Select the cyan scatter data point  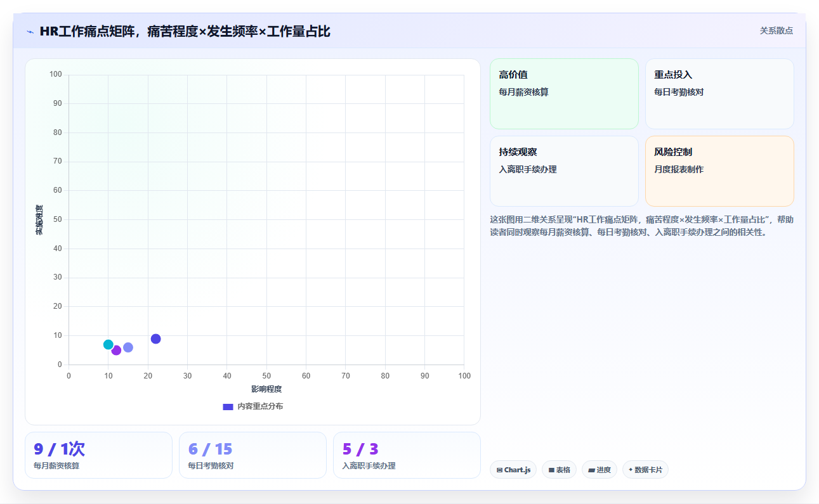tap(108, 345)
